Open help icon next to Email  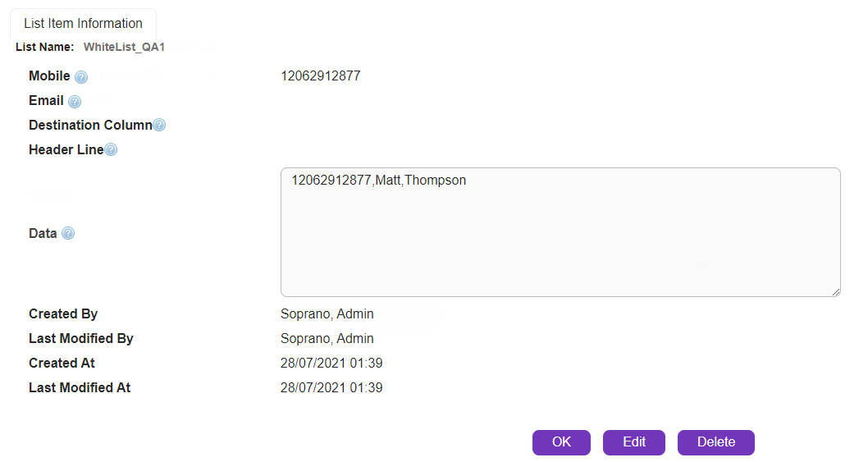point(75,102)
